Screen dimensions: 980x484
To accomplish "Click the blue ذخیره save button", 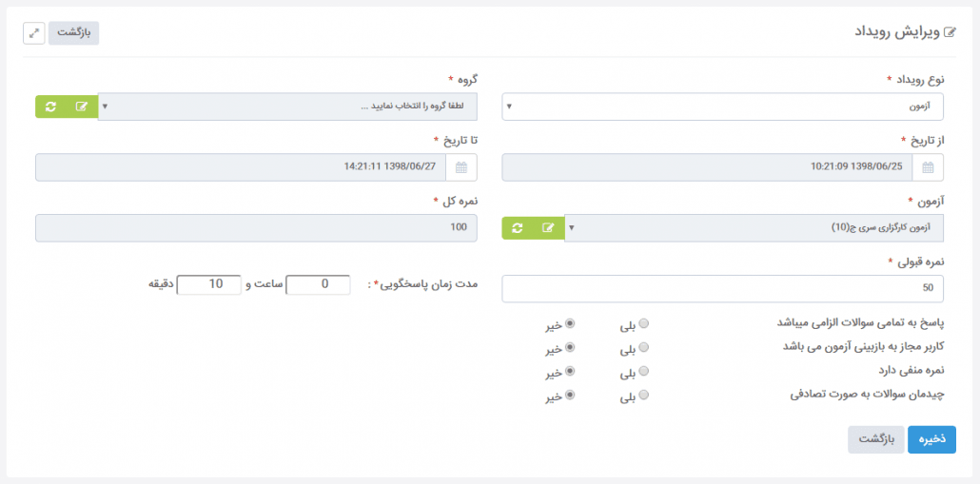I will [931, 439].
